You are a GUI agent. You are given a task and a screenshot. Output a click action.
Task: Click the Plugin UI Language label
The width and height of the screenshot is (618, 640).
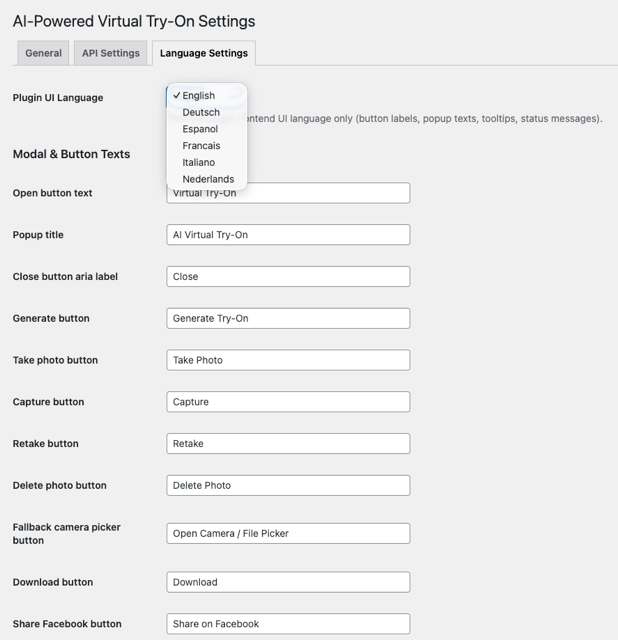click(58, 98)
